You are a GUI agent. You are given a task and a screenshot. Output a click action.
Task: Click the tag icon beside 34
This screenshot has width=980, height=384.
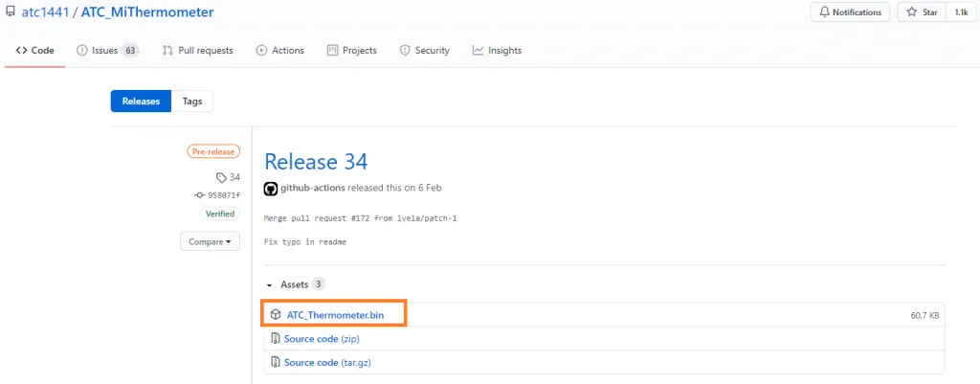tap(221, 177)
